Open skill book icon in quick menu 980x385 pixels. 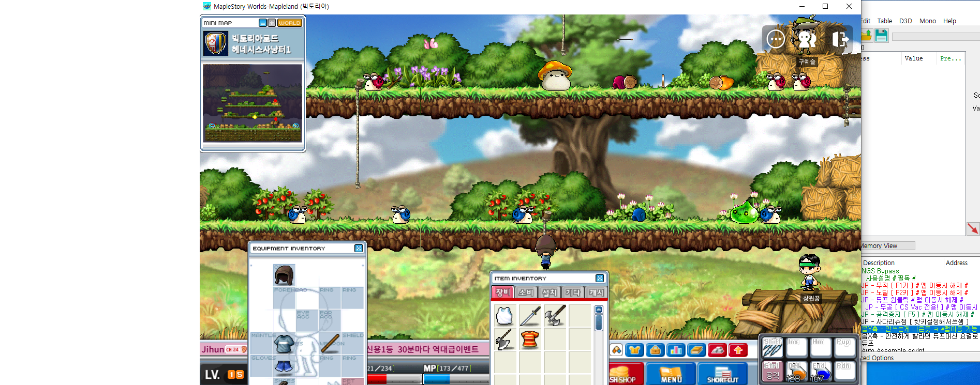point(696,350)
